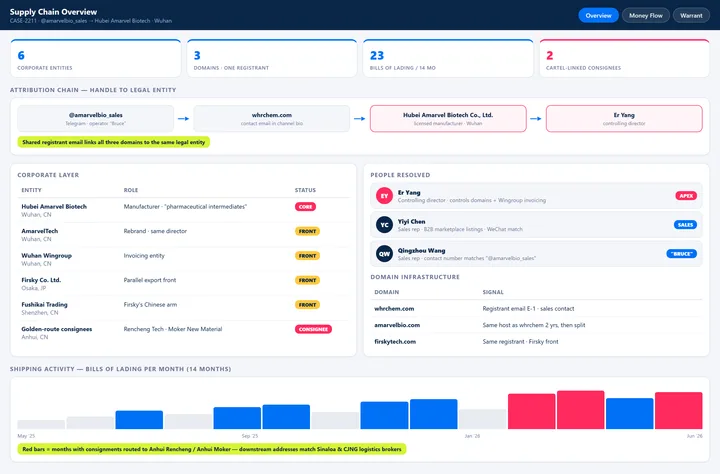Click the CONSIGNEE status badge
Screen dimensions: 720x474
tap(313, 329)
